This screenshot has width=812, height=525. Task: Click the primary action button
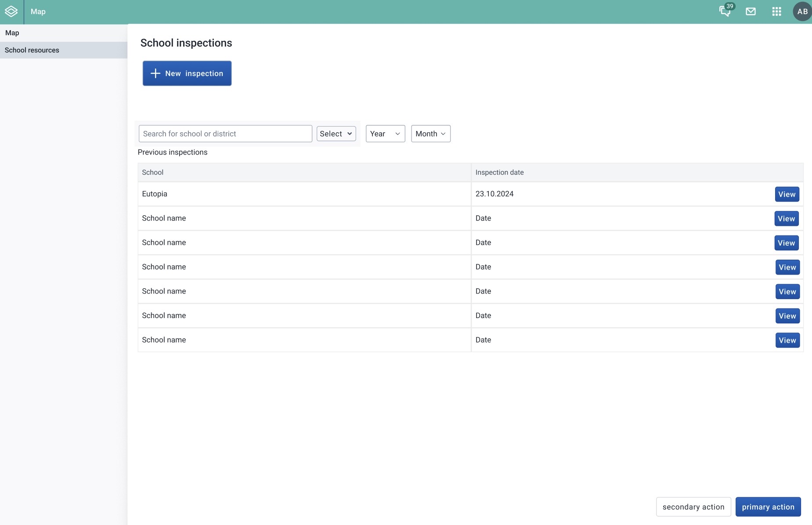(x=768, y=507)
